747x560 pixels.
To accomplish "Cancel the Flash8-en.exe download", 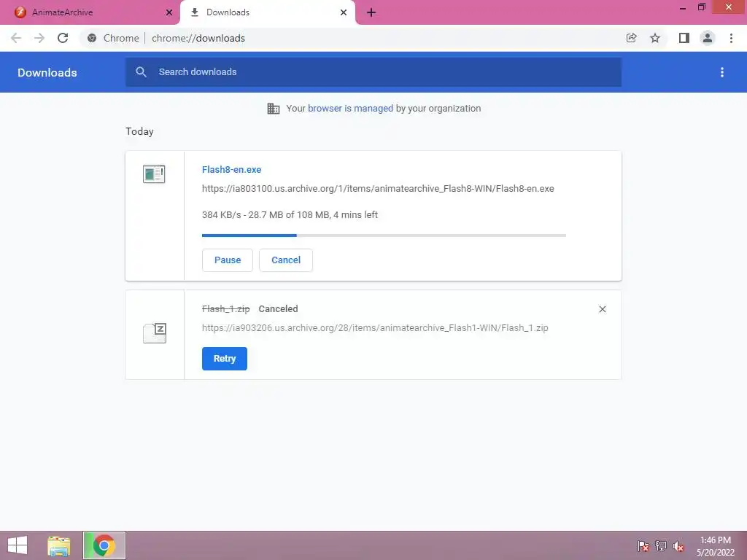I will pyautogui.click(x=286, y=260).
